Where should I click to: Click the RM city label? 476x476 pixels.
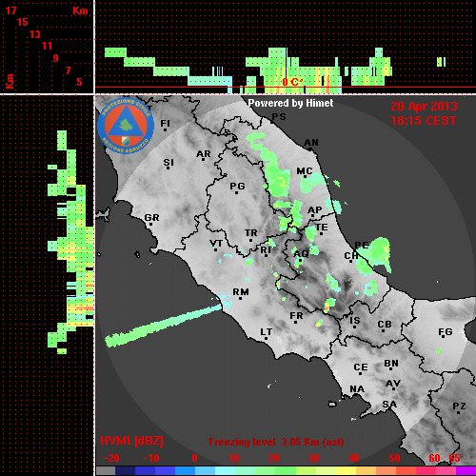pos(241,292)
